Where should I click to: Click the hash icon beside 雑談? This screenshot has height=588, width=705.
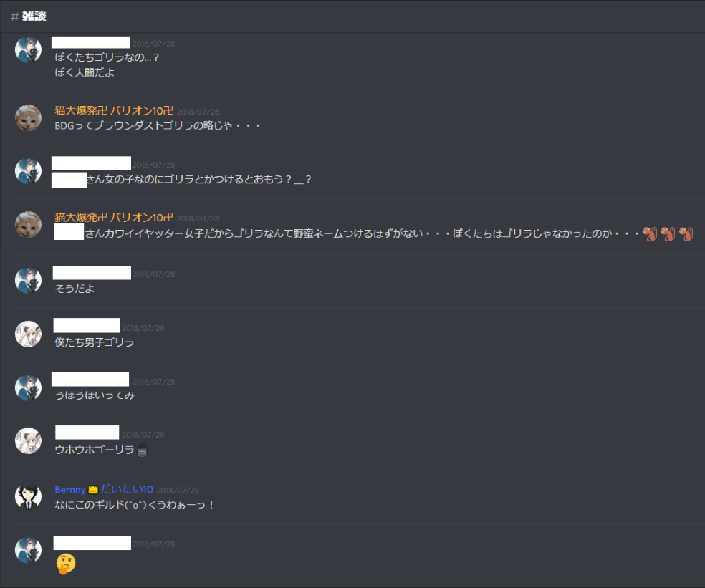pyautogui.click(x=15, y=16)
